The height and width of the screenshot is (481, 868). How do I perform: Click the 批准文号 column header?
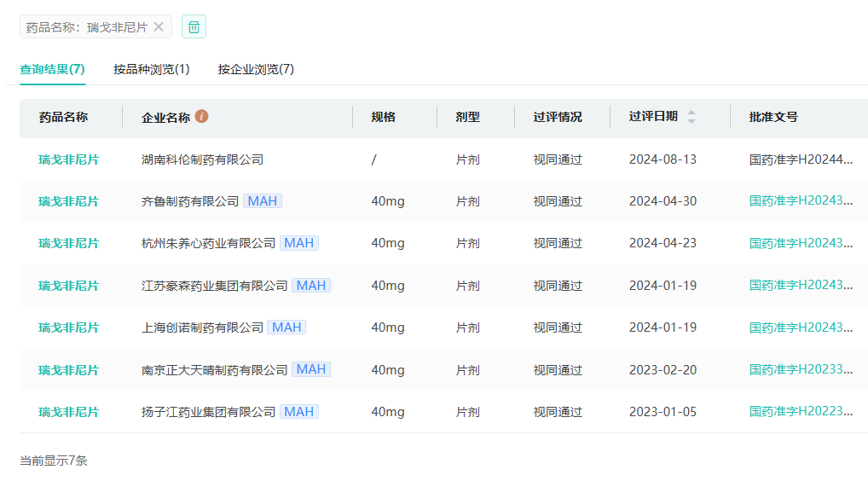773,117
